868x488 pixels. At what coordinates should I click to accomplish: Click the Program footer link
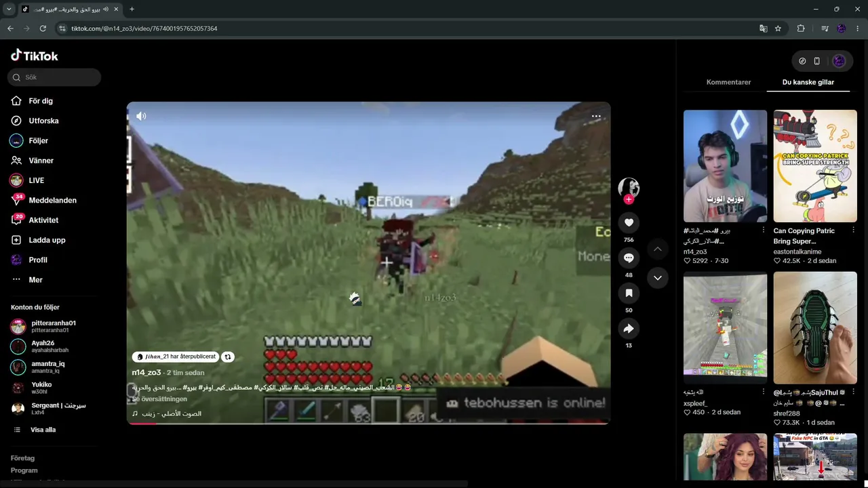coord(24,470)
